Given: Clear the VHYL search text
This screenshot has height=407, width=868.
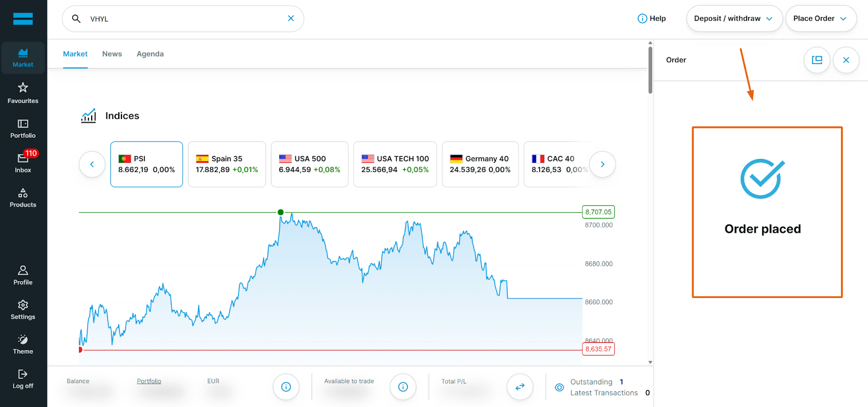Looking at the screenshot, I should [291, 18].
